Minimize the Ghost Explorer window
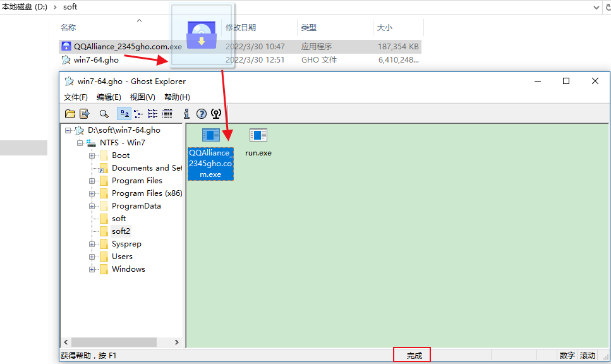This screenshot has height=364, width=611. click(x=538, y=81)
